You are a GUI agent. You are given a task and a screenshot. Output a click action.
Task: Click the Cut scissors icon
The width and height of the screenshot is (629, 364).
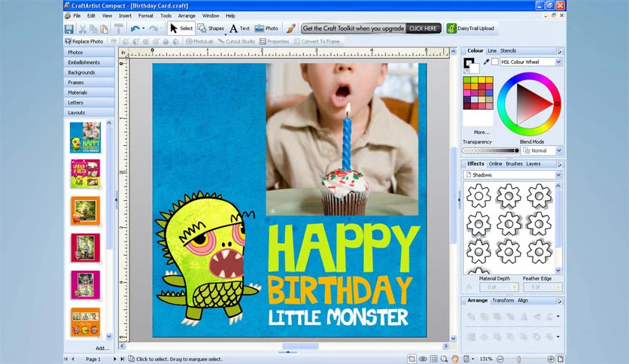tap(82, 29)
